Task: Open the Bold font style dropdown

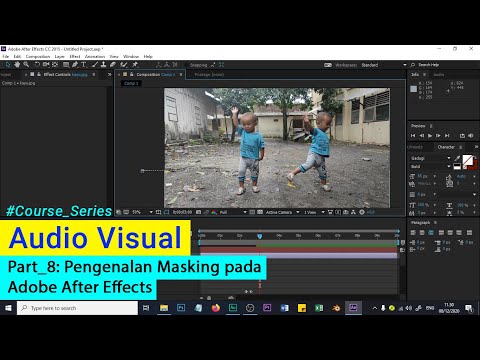Action: click(430, 166)
